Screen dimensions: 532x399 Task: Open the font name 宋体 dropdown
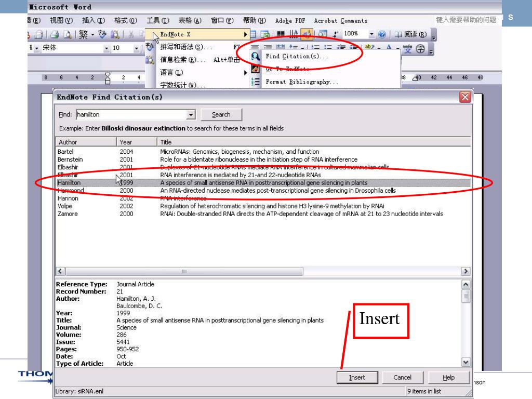(107, 48)
